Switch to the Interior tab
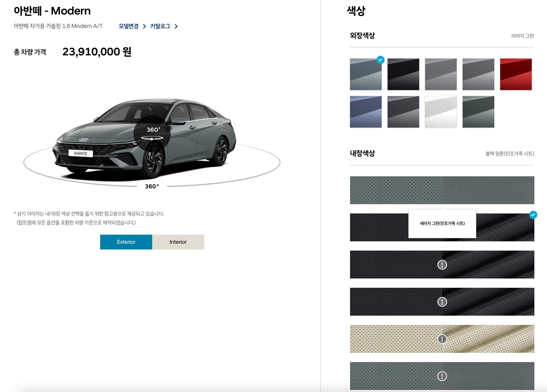547x392 pixels. point(178,242)
